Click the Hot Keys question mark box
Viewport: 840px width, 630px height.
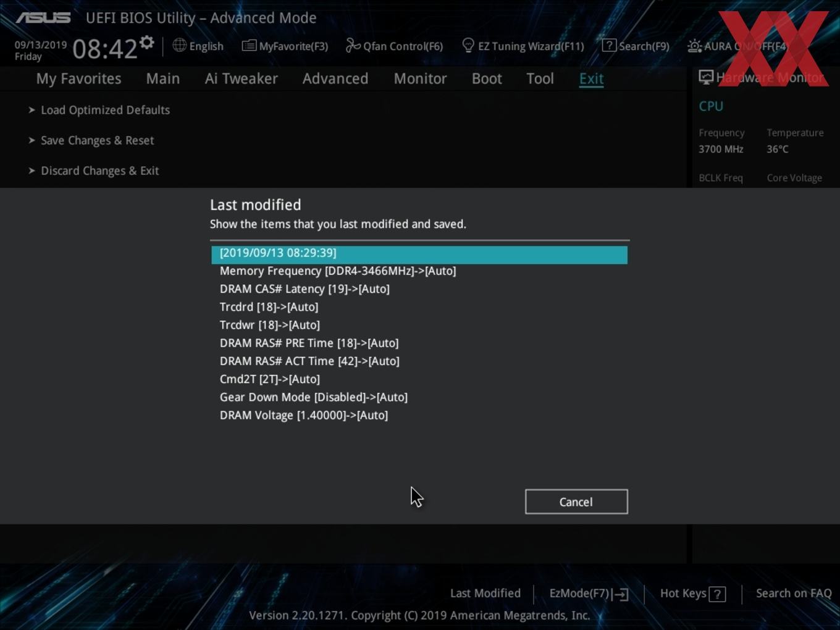pyautogui.click(x=717, y=594)
